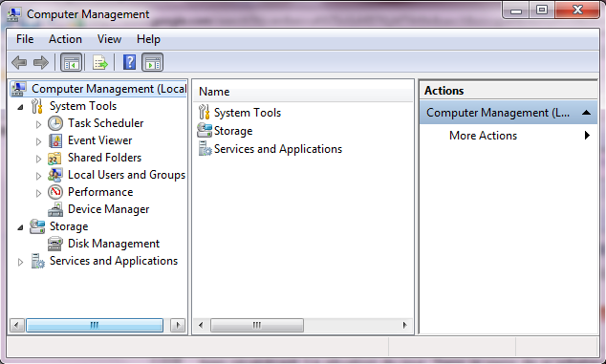Select Shared Folders label in tree
This screenshot has height=364, width=606.
point(104,158)
